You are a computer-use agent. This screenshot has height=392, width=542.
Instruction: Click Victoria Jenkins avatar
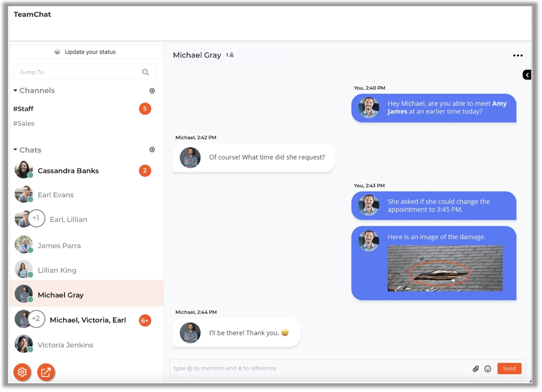click(x=24, y=344)
